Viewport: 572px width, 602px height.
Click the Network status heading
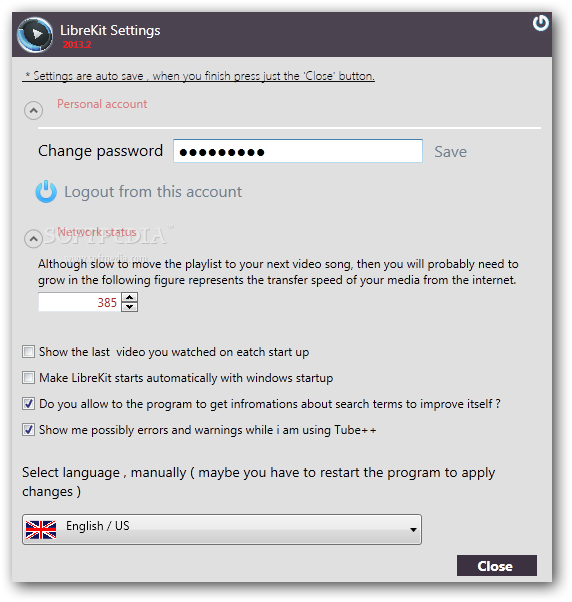tap(97, 232)
